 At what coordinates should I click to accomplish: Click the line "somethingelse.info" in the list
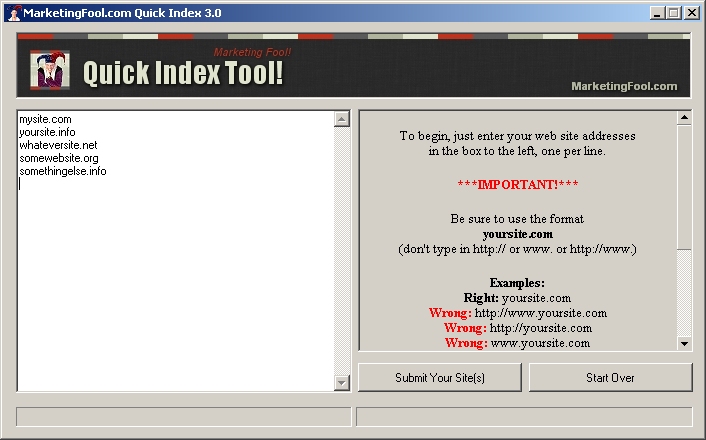coord(63,171)
